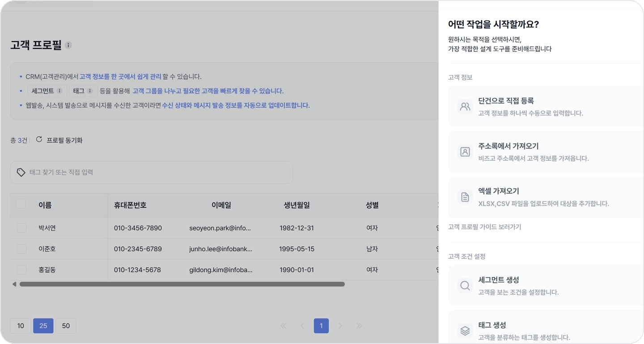This screenshot has width=644, height=344.
Task: Open 세그먼트 생성 option
Action: pos(546,286)
